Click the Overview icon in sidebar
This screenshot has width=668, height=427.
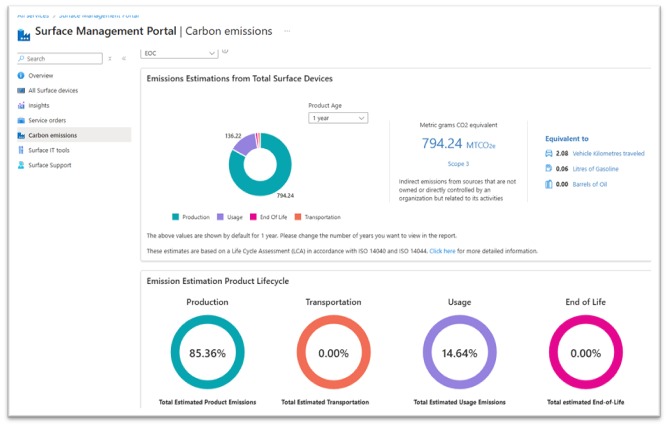point(21,75)
